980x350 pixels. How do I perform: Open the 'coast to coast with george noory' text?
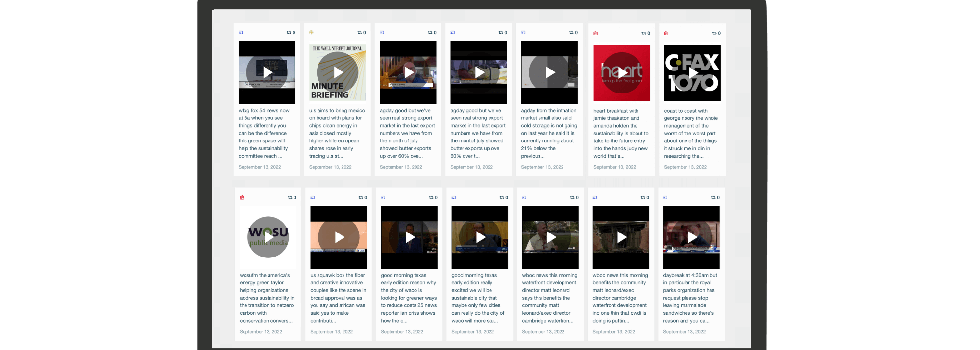[691, 133]
